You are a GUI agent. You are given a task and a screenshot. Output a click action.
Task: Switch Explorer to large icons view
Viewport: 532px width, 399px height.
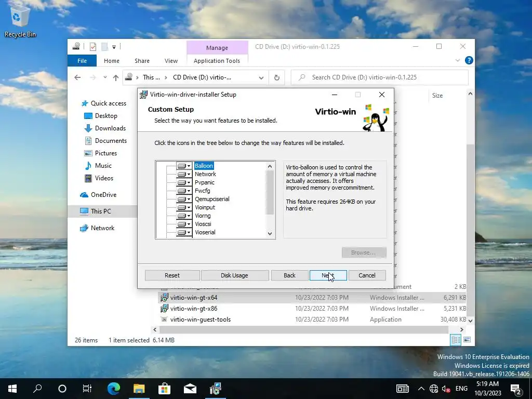coord(467,340)
